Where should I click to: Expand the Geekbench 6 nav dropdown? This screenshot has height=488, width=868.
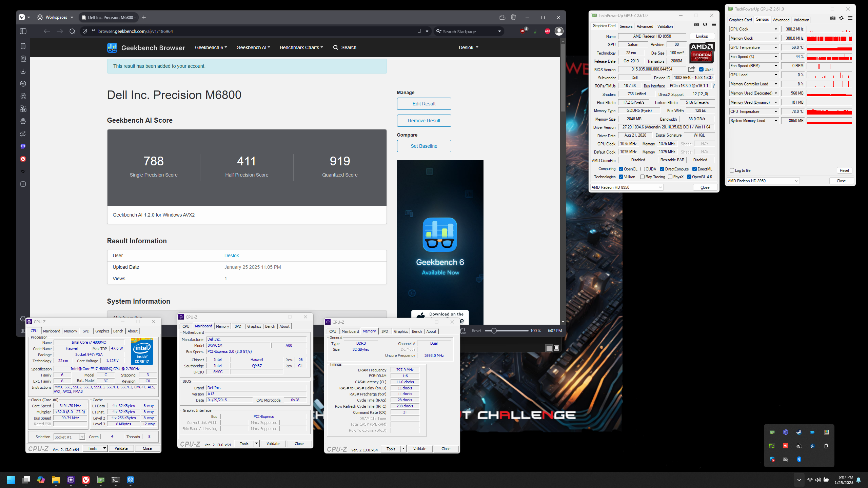tap(211, 47)
